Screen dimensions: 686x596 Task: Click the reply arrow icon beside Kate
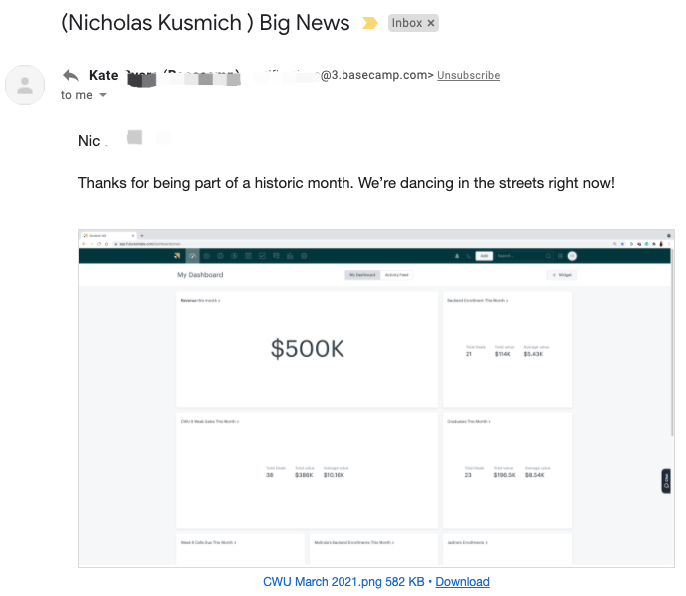(71, 75)
